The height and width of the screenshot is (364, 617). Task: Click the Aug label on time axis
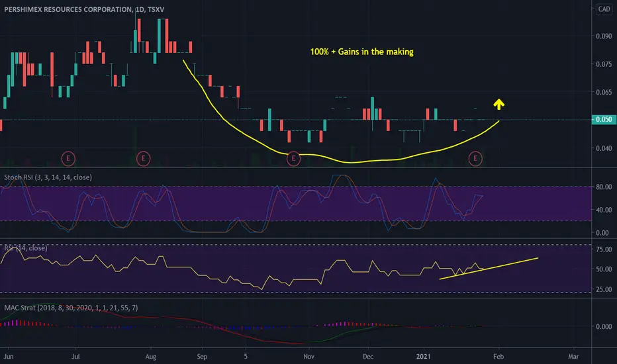pos(151,357)
